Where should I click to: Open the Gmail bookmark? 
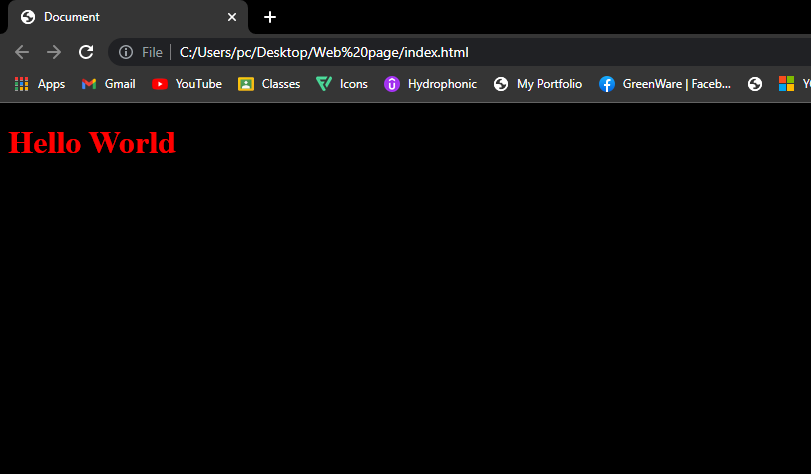pyautogui.click(x=108, y=84)
